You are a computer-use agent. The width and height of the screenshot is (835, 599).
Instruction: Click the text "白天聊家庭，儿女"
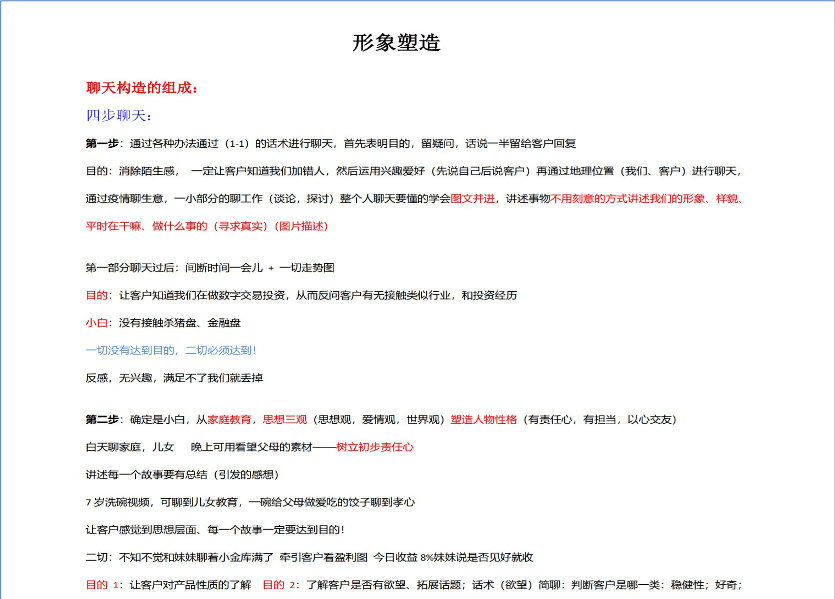point(130,447)
